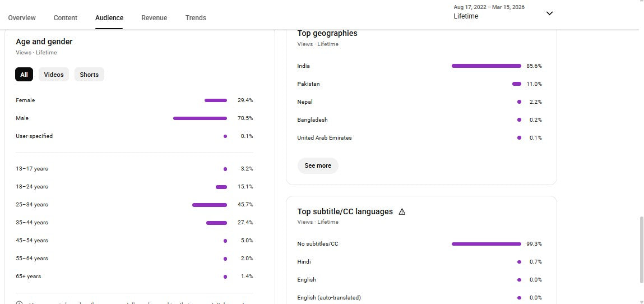
Task: Click the 65+ years dot marker
Action: tap(225, 277)
